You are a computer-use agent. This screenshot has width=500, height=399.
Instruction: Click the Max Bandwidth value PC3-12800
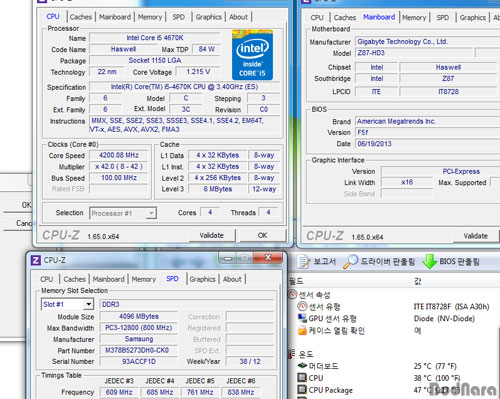pyautogui.click(x=138, y=328)
